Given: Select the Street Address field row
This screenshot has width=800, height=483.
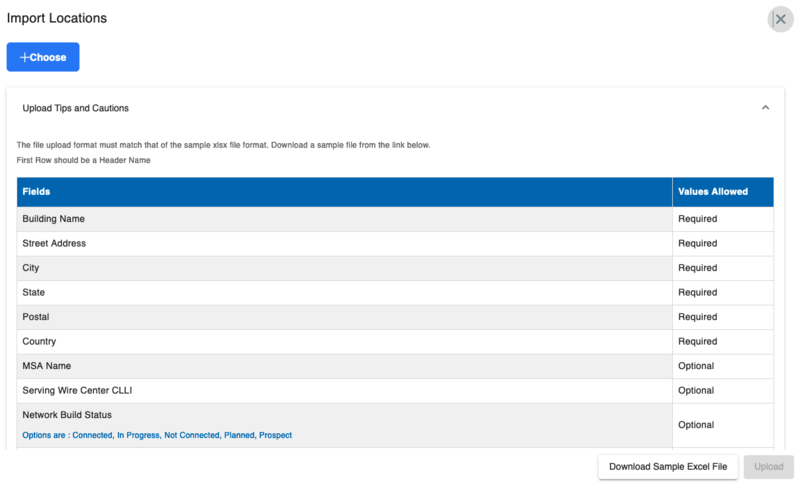Looking at the screenshot, I should pos(54,243).
